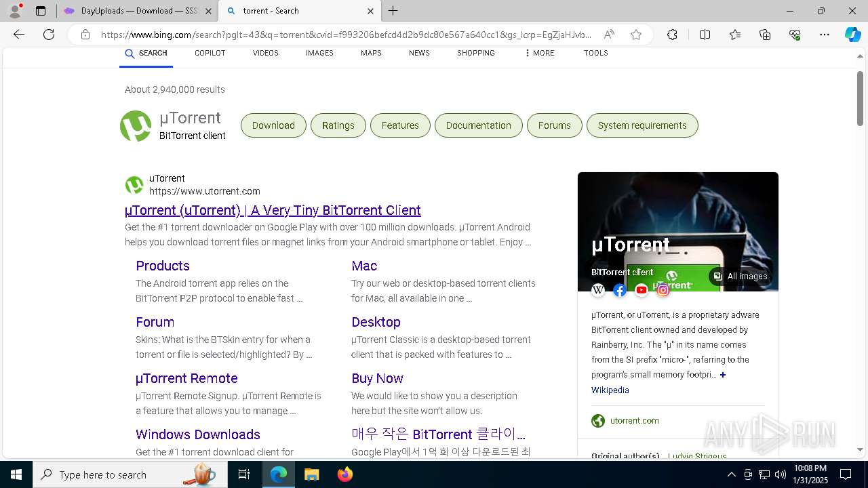Open the Products sitelink
Viewport: 868px width, 488px height.
tap(163, 266)
